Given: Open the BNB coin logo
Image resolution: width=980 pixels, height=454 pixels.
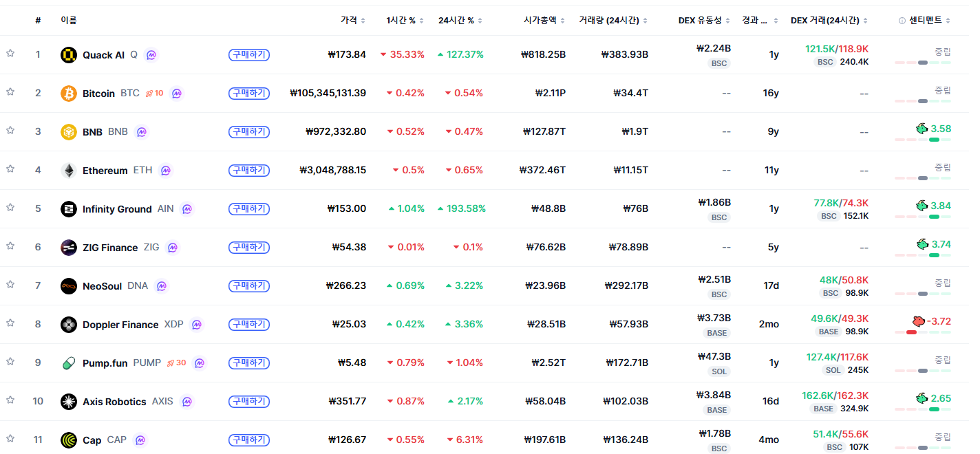Looking at the screenshot, I should 68,132.
